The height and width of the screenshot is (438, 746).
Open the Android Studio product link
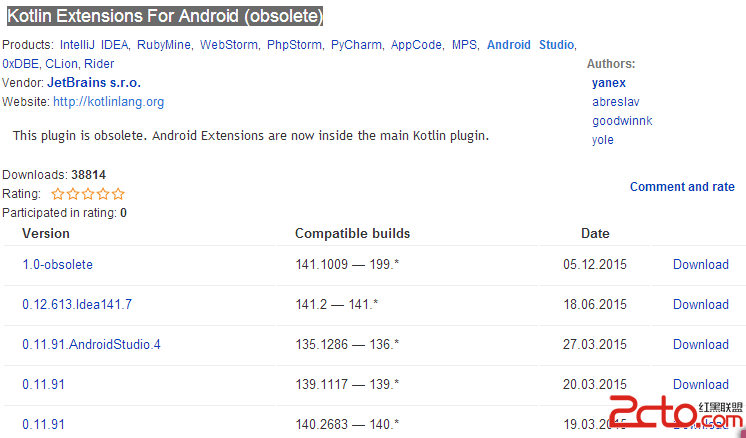tap(530, 45)
